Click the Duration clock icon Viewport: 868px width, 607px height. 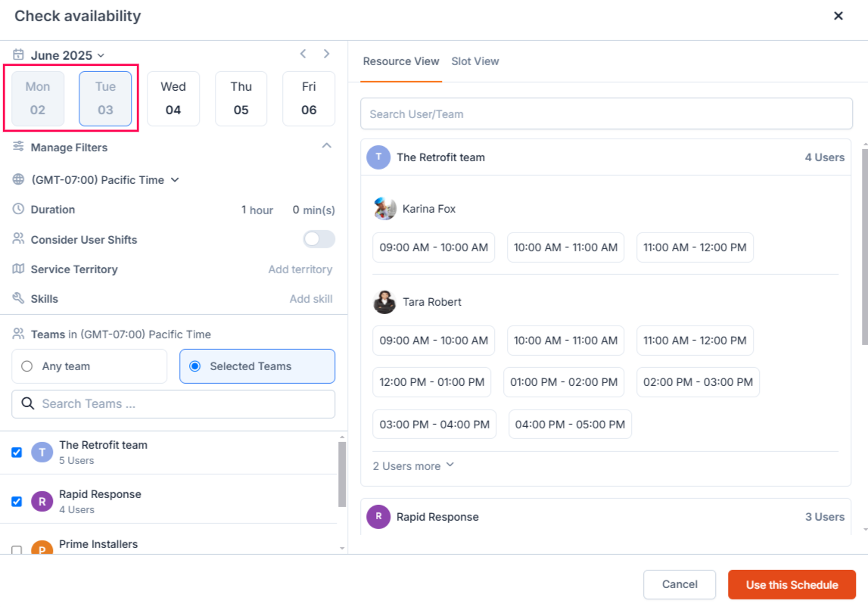(18, 209)
